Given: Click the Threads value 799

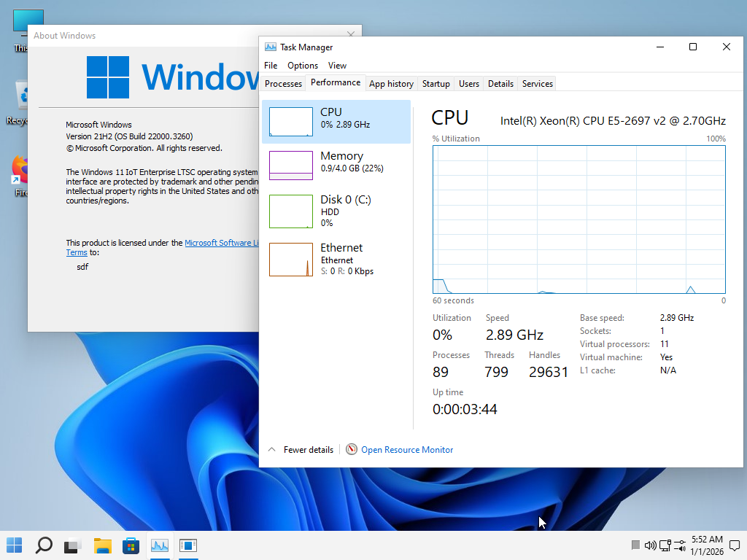Looking at the screenshot, I should (x=496, y=372).
